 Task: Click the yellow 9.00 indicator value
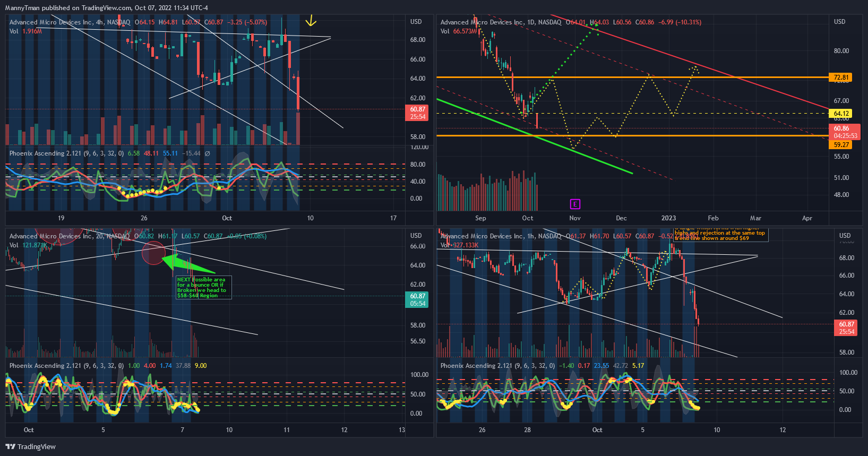pyautogui.click(x=201, y=366)
